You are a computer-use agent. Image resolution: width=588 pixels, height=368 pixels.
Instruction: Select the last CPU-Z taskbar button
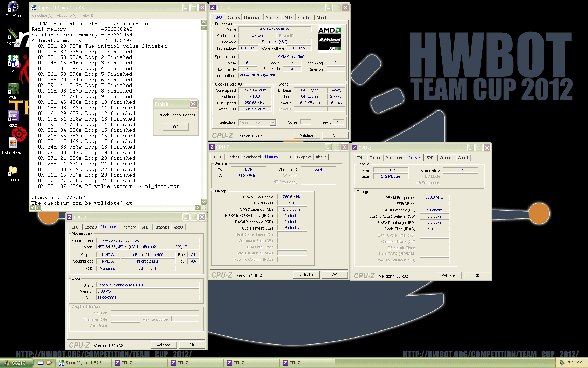(x=307, y=363)
